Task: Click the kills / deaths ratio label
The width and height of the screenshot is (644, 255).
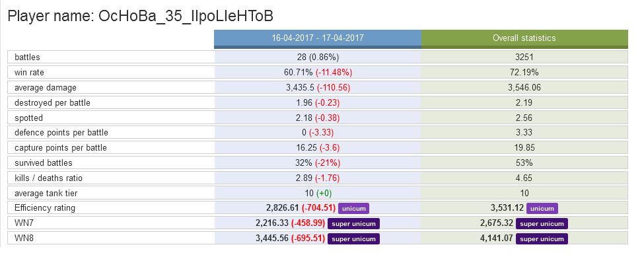Action: (x=48, y=178)
